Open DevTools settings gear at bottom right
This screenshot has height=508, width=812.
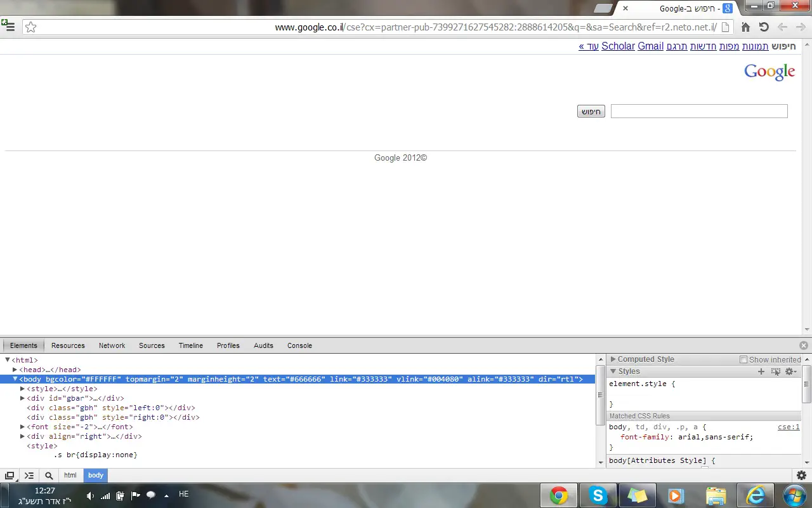pyautogui.click(x=801, y=476)
